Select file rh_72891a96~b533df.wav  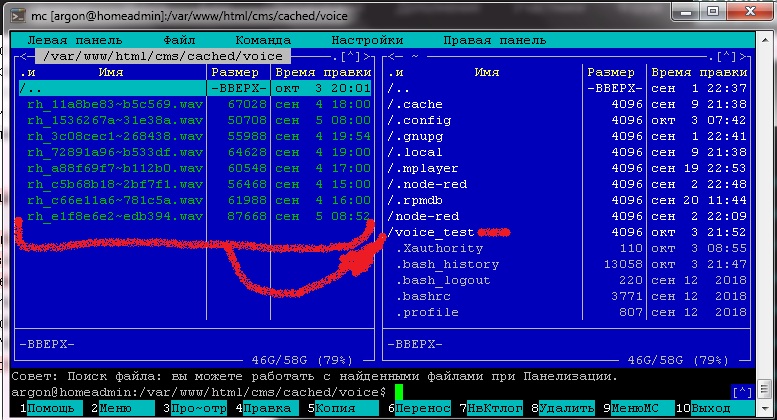click(x=115, y=152)
